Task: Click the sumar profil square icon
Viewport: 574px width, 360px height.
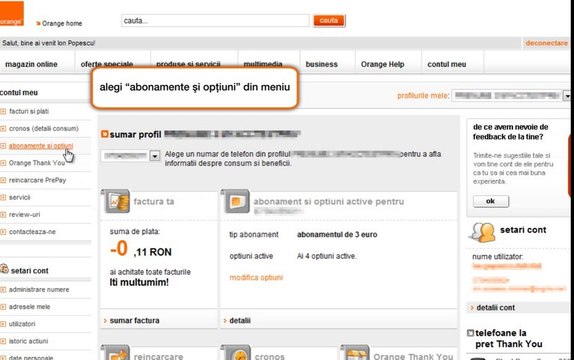Action: (x=105, y=134)
